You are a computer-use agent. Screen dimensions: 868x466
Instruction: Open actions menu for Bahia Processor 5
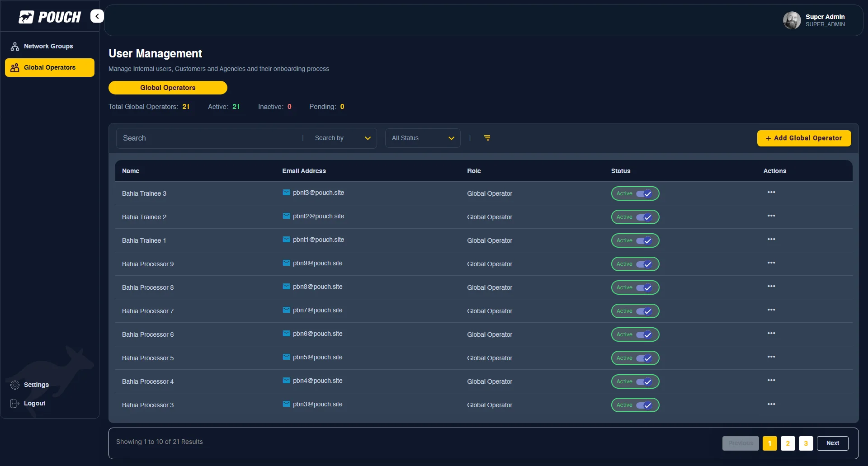tap(771, 357)
